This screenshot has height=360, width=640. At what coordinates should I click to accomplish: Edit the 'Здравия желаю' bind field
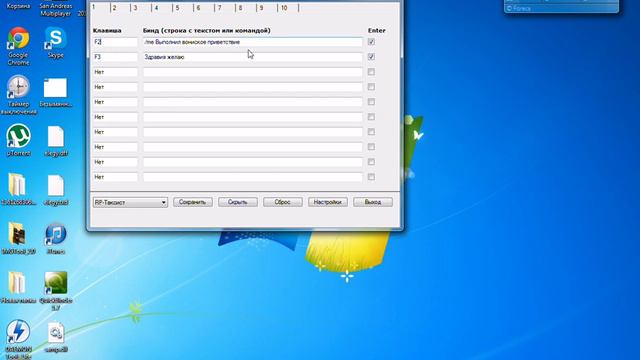(x=252, y=57)
